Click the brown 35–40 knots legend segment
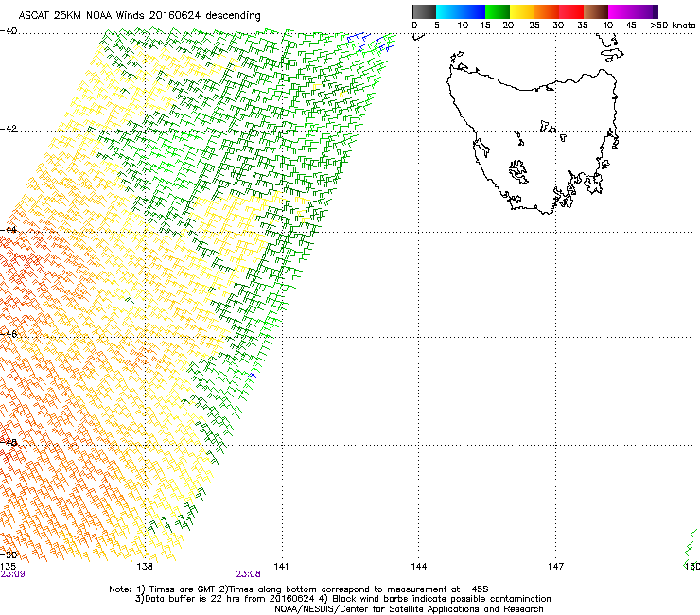 [596, 11]
